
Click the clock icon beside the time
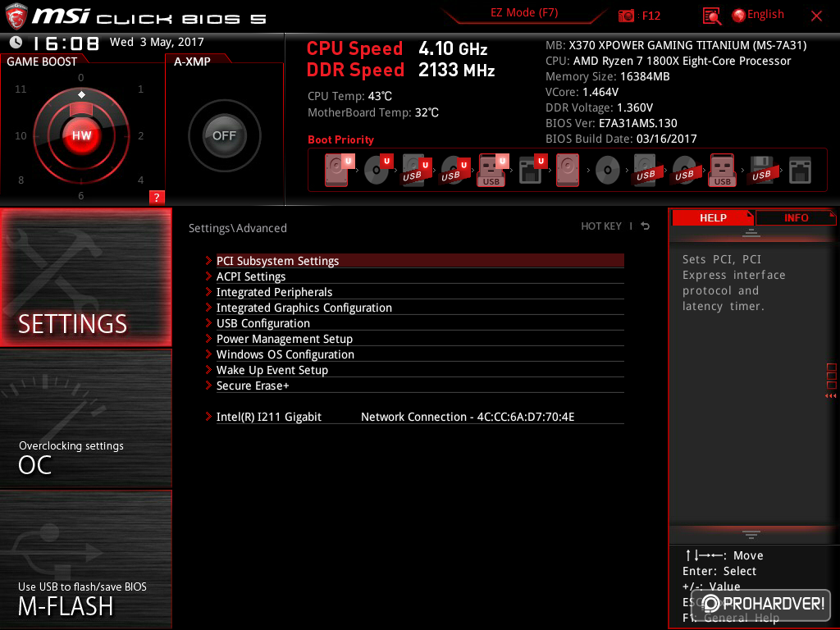(16, 43)
